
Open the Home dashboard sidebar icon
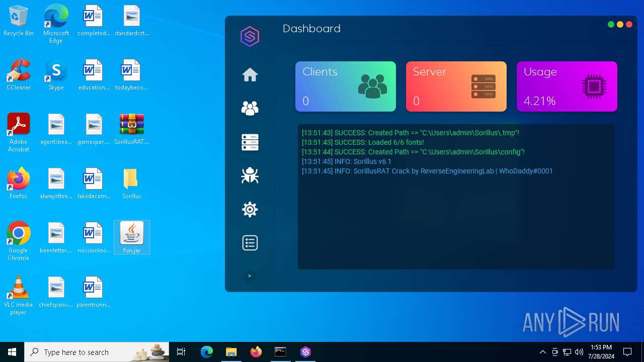coord(250,74)
